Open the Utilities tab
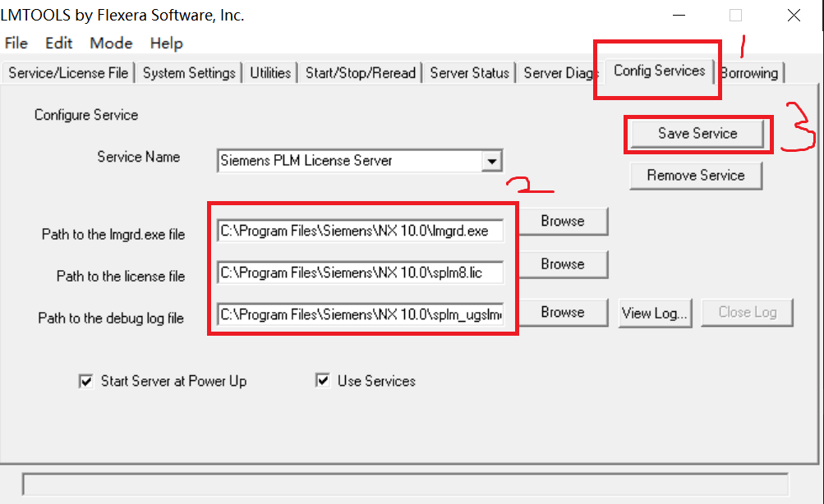This screenshot has height=504, width=824. [270, 73]
